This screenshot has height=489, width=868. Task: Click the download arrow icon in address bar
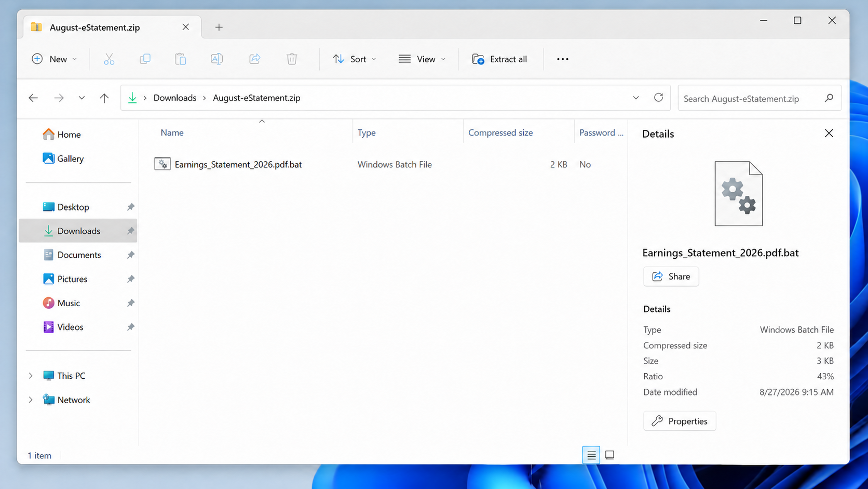tap(132, 98)
